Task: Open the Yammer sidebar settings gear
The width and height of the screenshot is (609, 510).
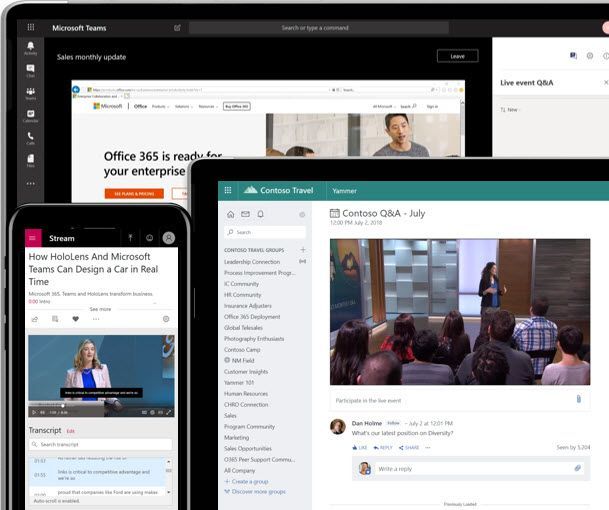Action: [x=302, y=214]
